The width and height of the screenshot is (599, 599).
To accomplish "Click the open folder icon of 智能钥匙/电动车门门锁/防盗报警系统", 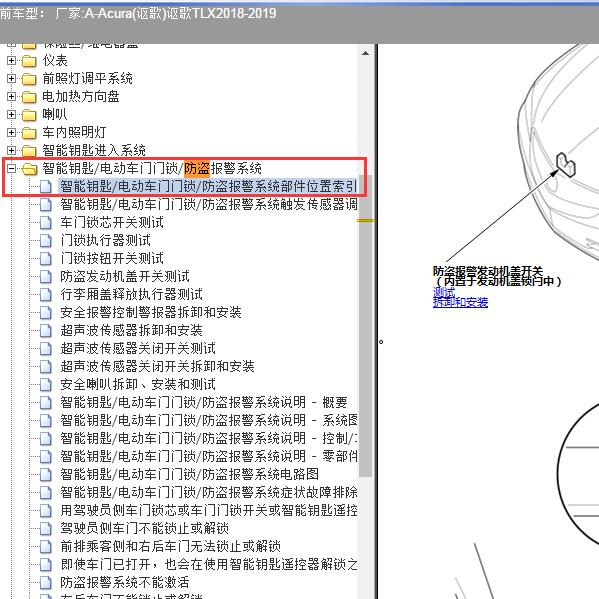I will [29, 168].
